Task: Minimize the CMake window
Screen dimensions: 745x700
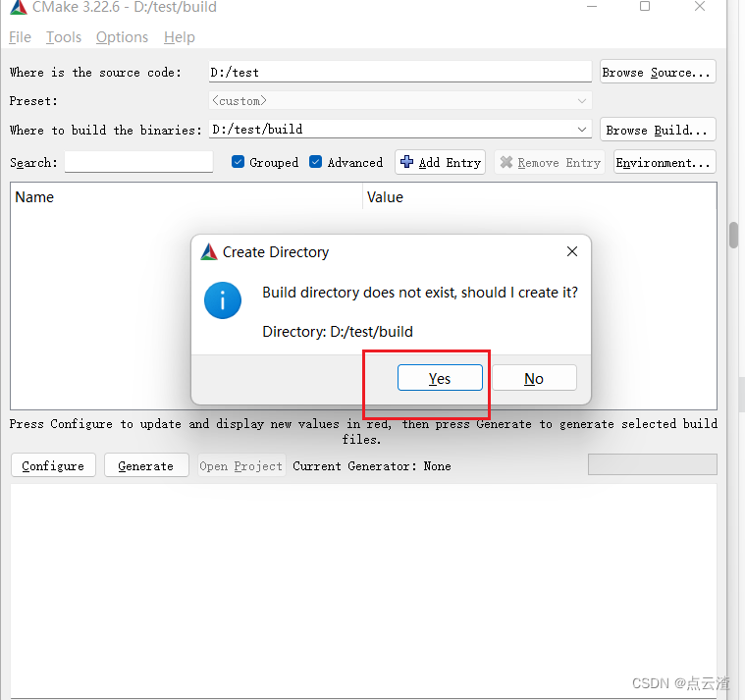Action: (x=592, y=7)
